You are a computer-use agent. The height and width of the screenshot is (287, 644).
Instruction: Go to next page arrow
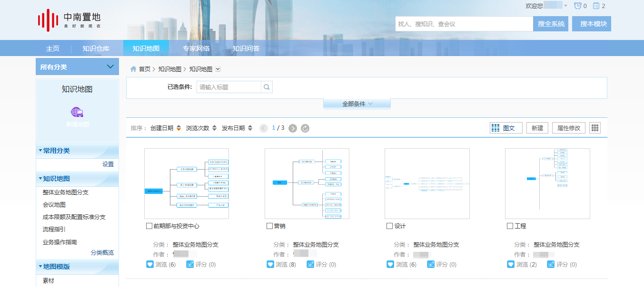click(293, 128)
